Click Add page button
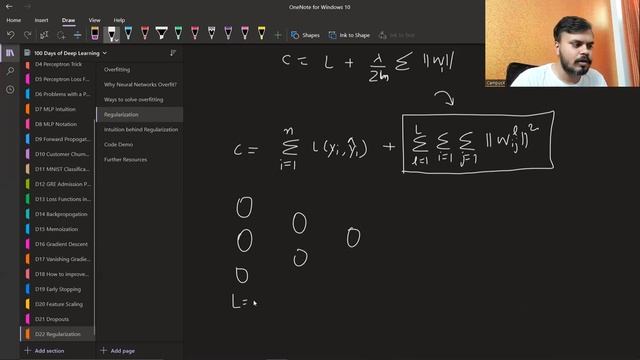This screenshot has width=640, height=360. (118, 351)
